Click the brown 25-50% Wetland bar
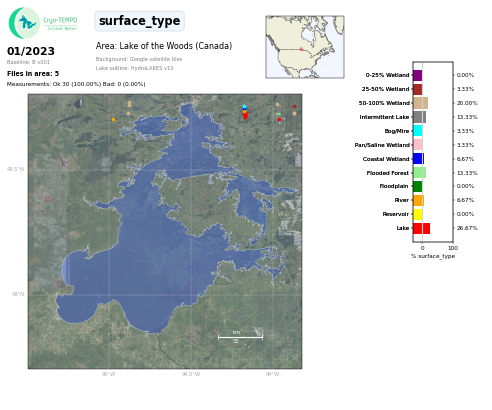The image size is (492, 410). [x=418, y=89]
